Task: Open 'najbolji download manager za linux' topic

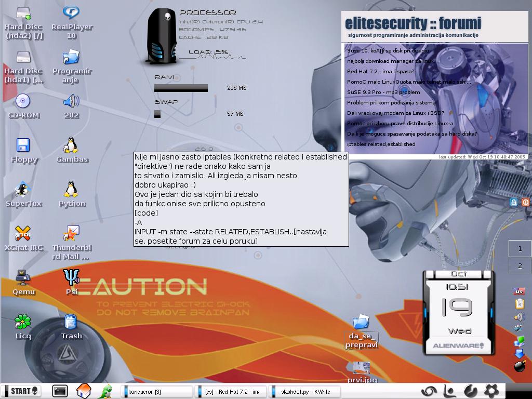Action: 391,61
